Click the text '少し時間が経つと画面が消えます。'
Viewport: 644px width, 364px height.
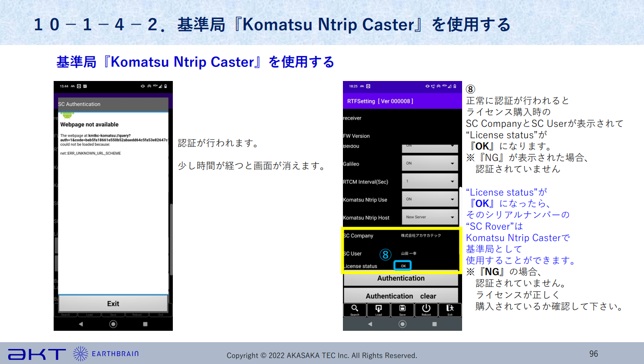pos(252,166)
